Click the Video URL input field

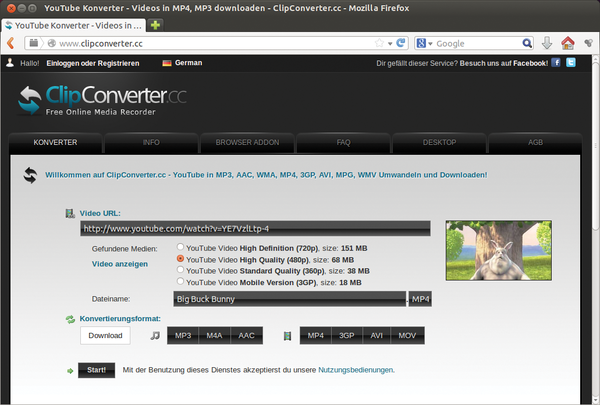(255, 229)
